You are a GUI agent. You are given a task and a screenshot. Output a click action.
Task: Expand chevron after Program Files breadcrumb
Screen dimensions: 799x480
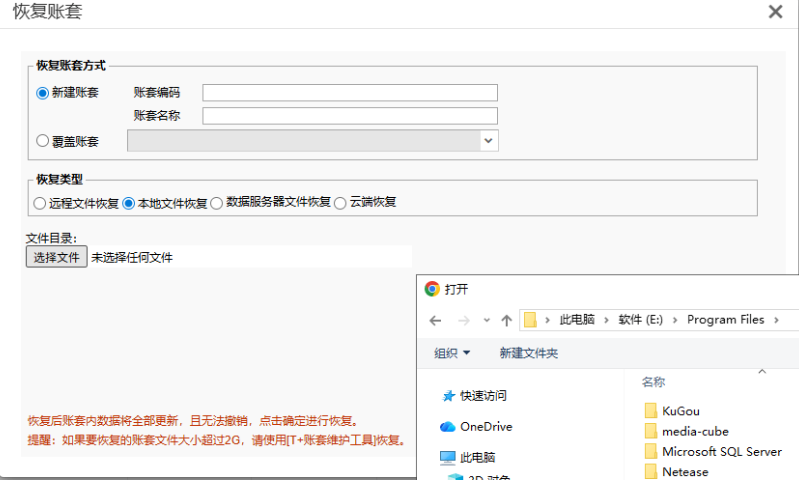point(776,320)
